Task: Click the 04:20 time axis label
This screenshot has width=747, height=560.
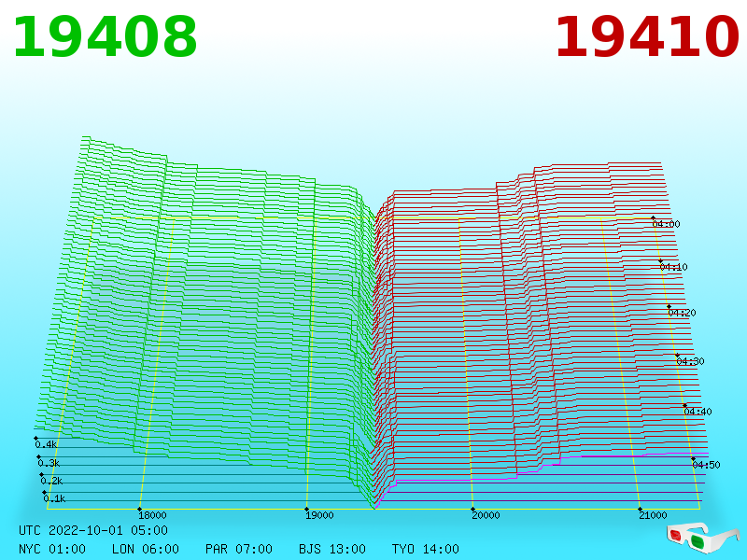Action: pyautogui.click(x=683, y=313)
